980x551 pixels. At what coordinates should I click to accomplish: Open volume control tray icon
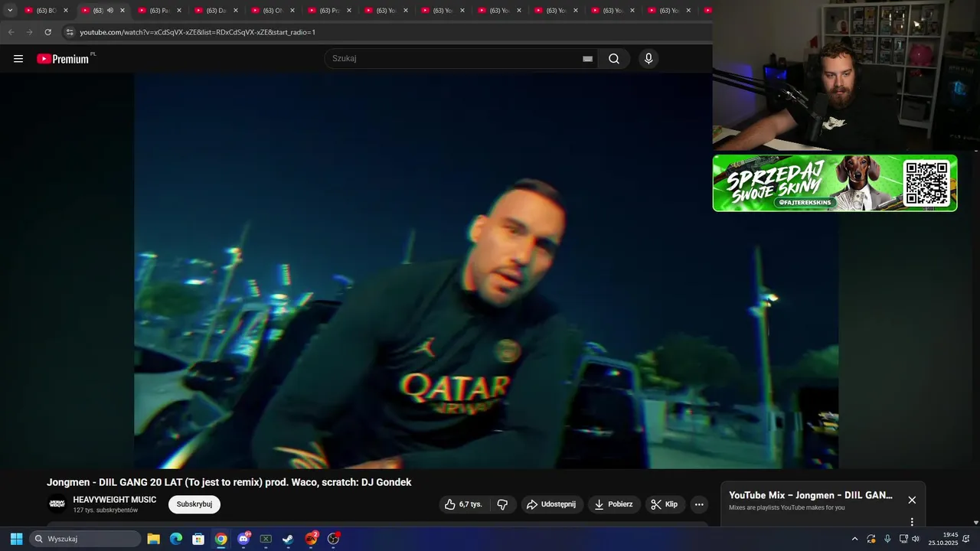click(x=916, y=539)
